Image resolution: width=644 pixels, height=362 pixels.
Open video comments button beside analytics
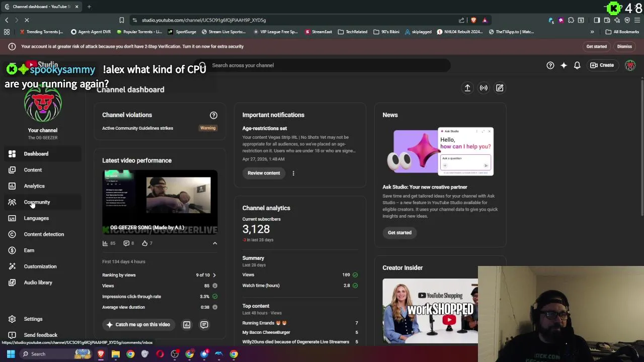click(204, 325)
